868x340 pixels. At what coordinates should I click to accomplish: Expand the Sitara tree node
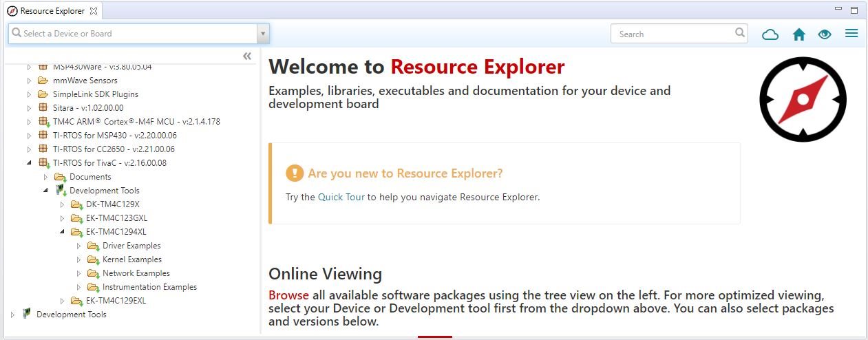[x=29, y=108]
